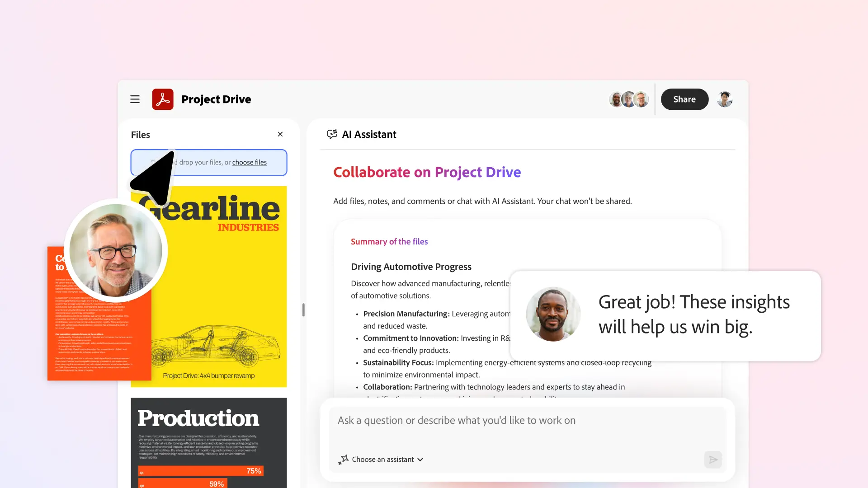Screen dimensions: 868x488
Task: Click the teammate avatar in the comment bubble
Action: [x=553, y=314]
